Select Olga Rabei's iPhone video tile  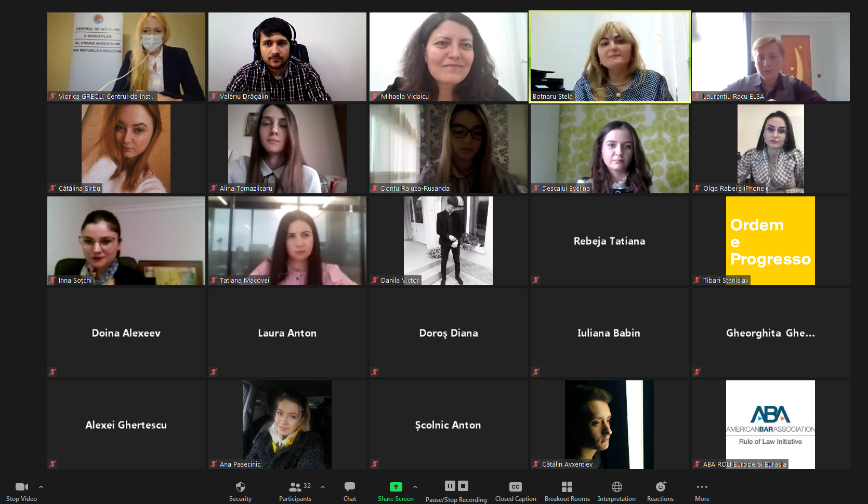click(x=771, y=149)
